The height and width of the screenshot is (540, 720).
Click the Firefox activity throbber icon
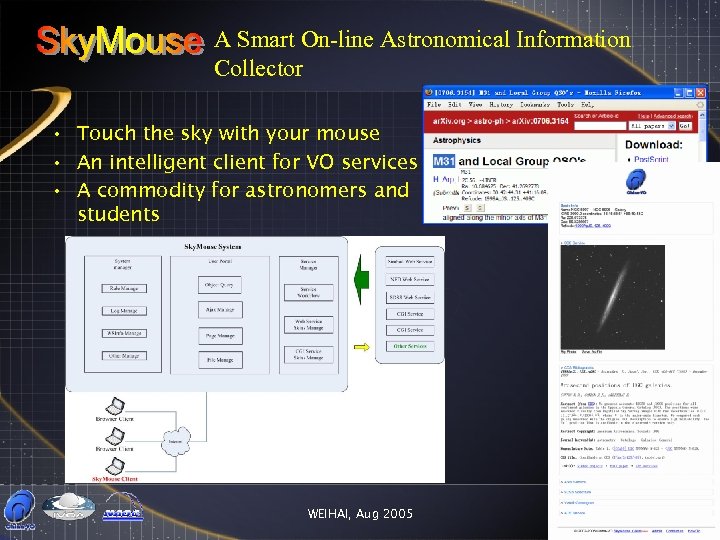click(700, 105)
